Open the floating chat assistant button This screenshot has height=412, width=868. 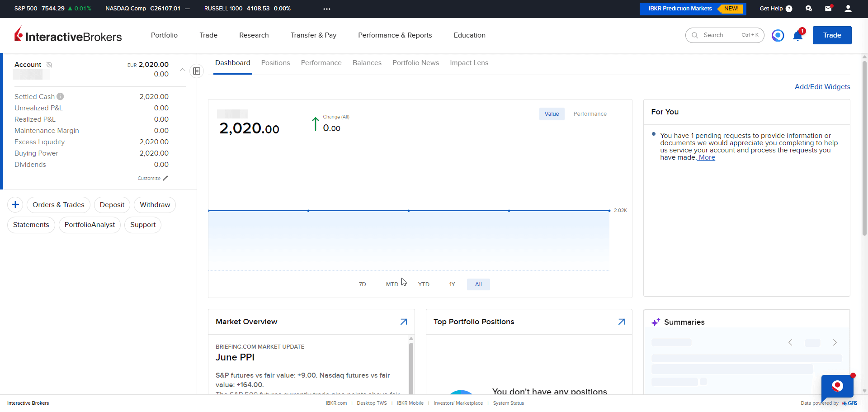[837, 387]
